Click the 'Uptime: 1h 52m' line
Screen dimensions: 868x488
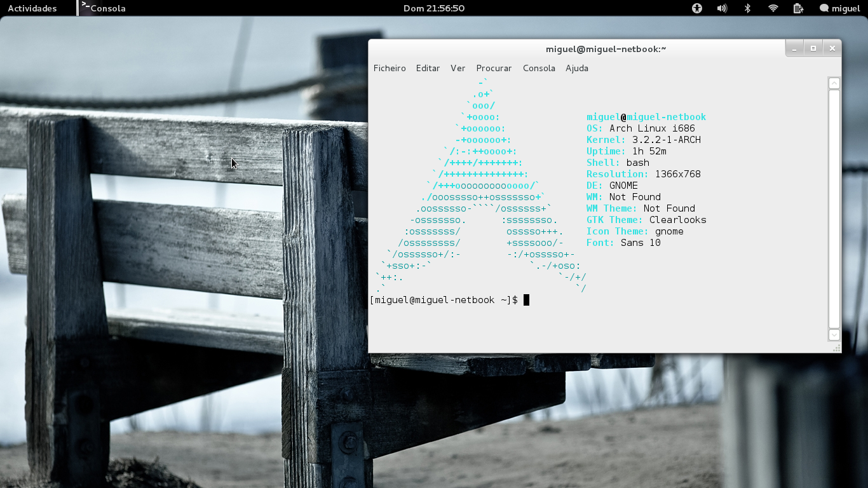coord(626,151)
